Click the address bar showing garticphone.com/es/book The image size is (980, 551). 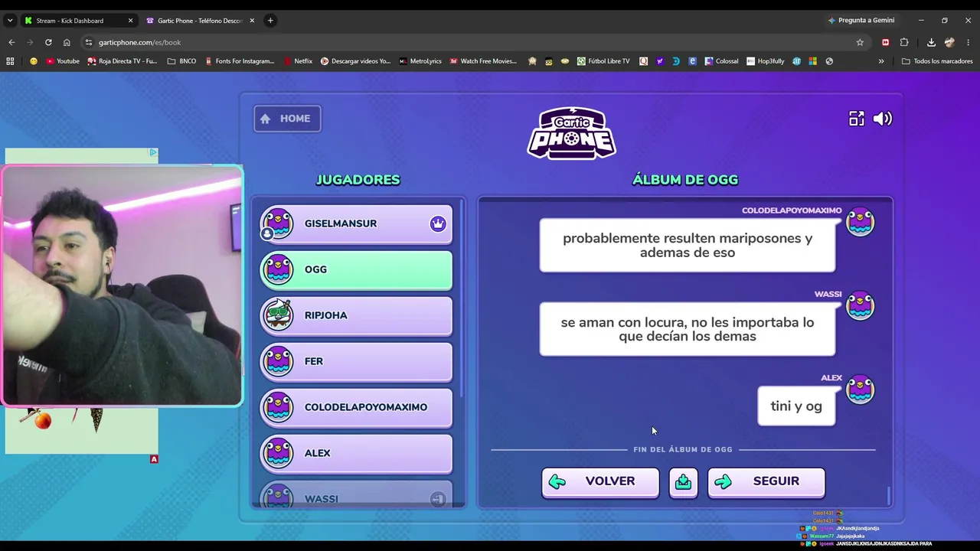[475, 42]
